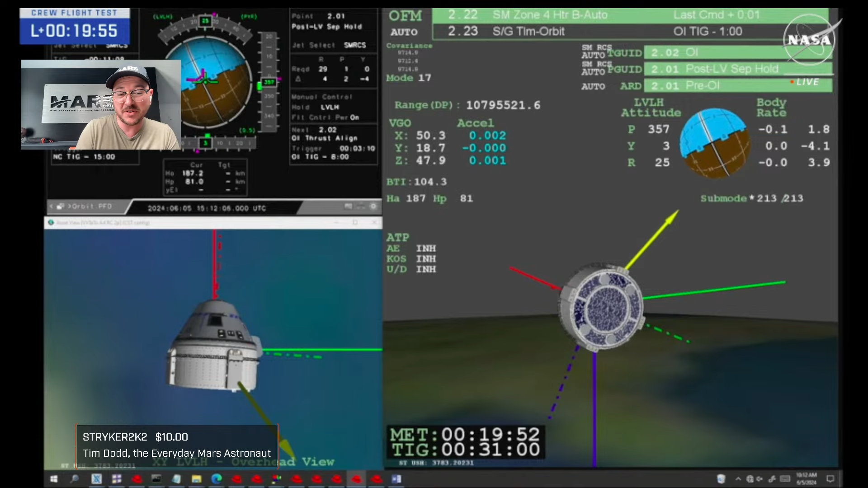The image size is (868, 488).
Task: Click the Mode 17 readout
Action: click(x=409, y=78)
